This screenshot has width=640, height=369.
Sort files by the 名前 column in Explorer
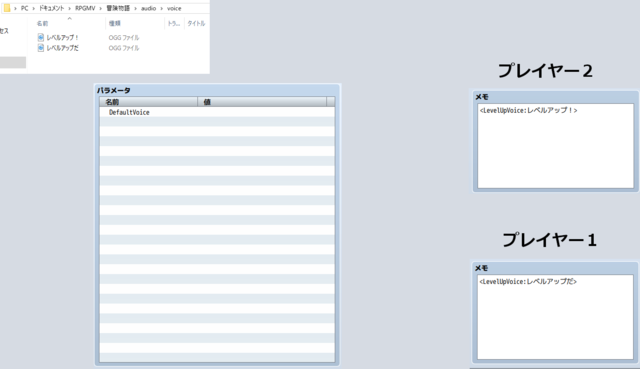[x=42, y=24]
